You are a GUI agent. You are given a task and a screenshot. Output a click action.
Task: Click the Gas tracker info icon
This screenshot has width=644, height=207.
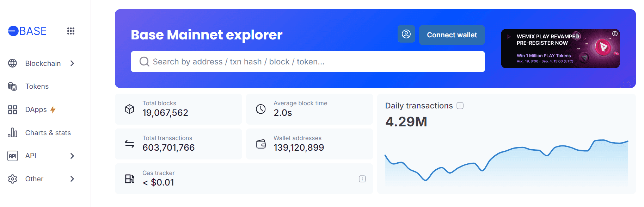[362, 179]
